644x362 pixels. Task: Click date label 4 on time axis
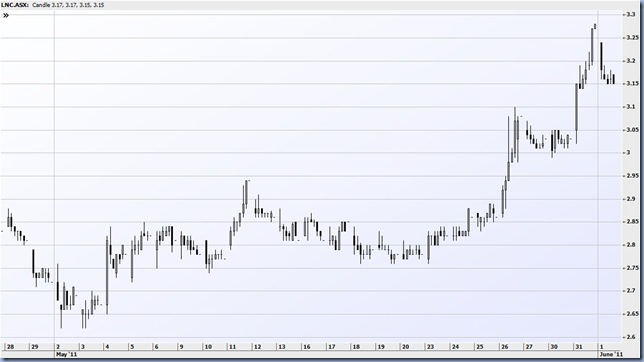tap(107, 347)
